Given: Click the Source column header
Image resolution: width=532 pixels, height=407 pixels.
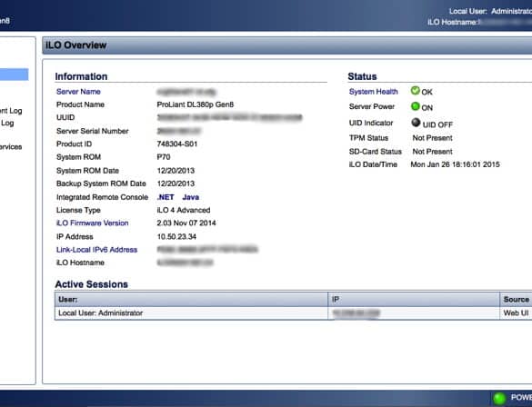Looking at the screenshot, I should pos(516,300).
